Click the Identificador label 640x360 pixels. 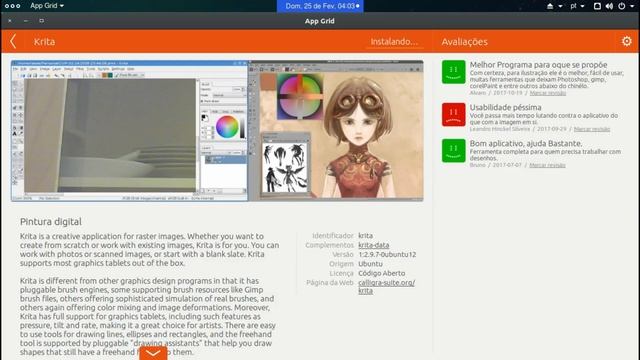[x=333, y=236]
